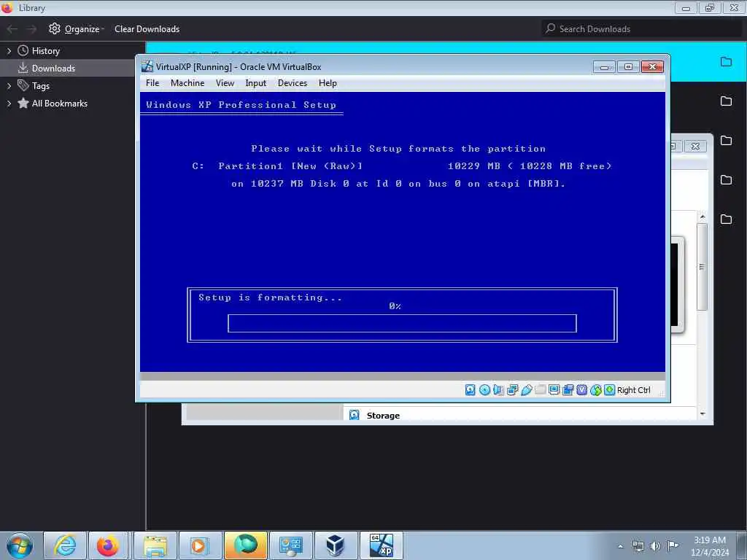Show hidden tray icons arrow

[x=620, y=546]
